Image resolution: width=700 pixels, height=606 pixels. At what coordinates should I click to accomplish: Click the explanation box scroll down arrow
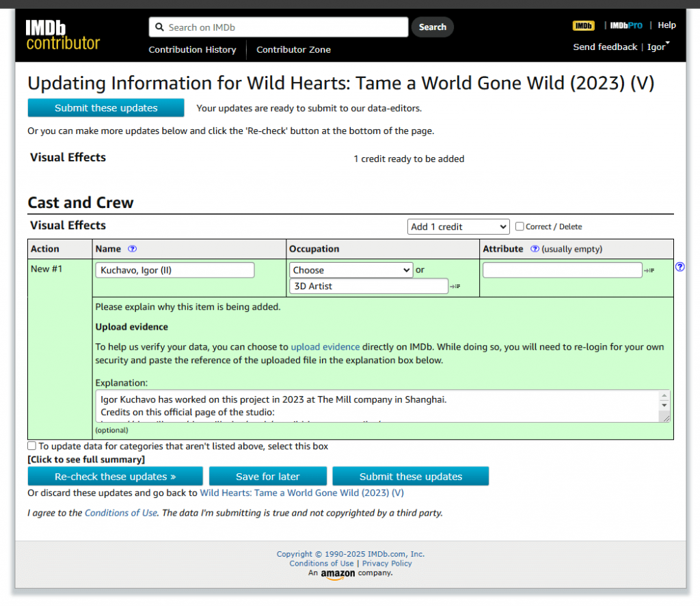pyautogui.click(x=664, y=406)
